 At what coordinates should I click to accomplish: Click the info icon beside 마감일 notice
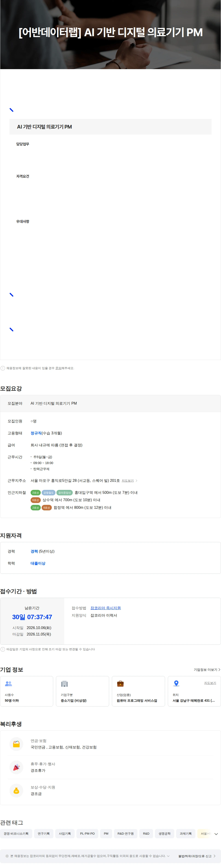click(x=3, y=649)
